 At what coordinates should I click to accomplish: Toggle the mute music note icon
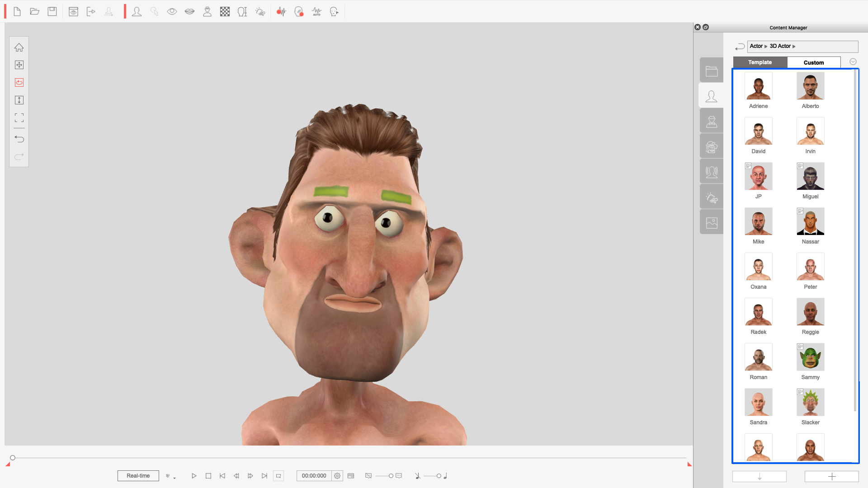[x=417, y=476]
